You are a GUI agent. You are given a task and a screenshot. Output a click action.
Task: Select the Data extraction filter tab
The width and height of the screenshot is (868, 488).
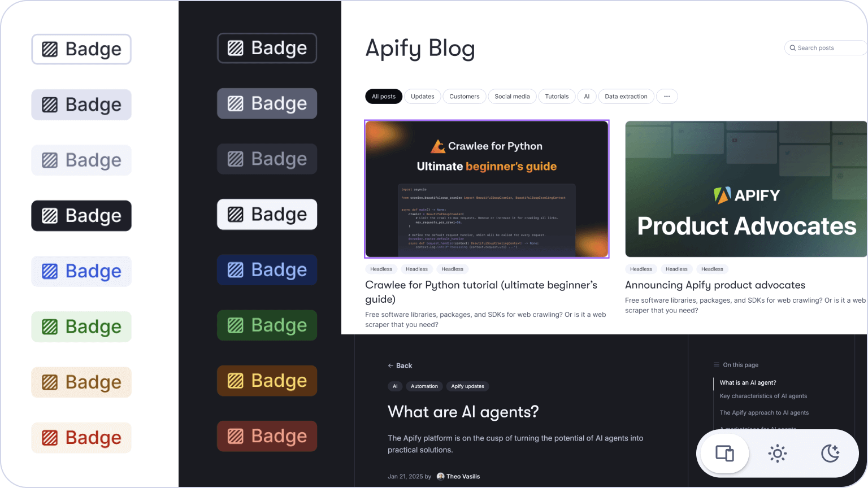coord(626,96)
